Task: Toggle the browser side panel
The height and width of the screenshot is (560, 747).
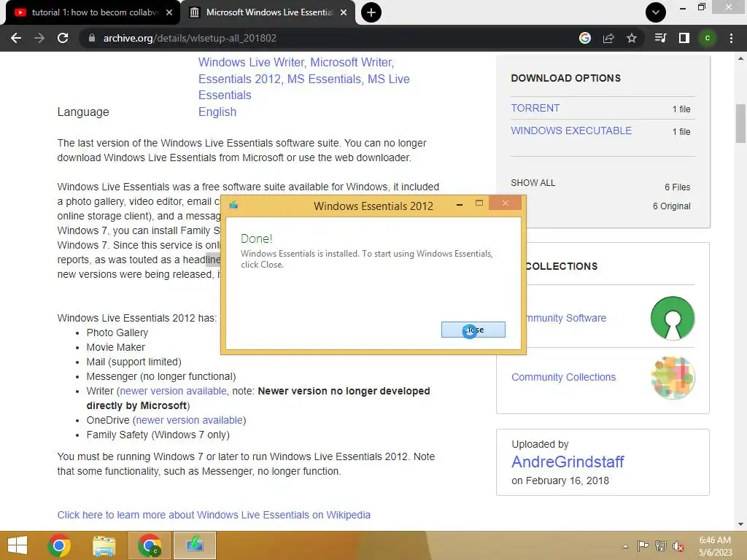Action: pos(684,38)
